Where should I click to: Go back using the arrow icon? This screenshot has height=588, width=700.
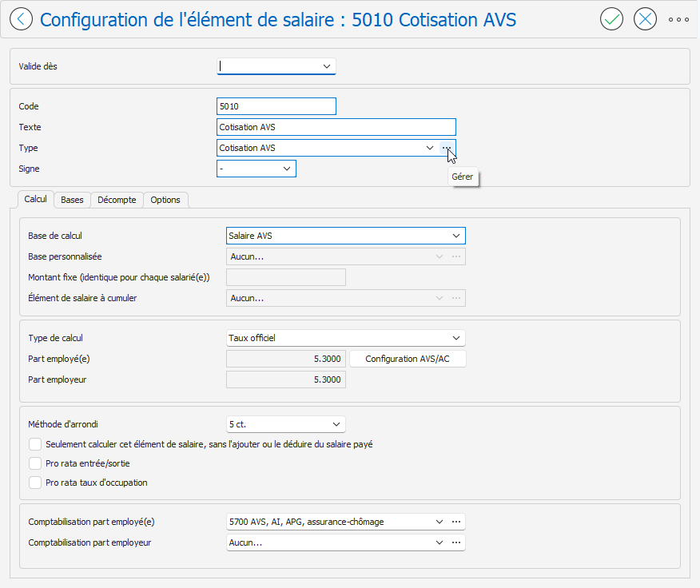click(21, 20)
